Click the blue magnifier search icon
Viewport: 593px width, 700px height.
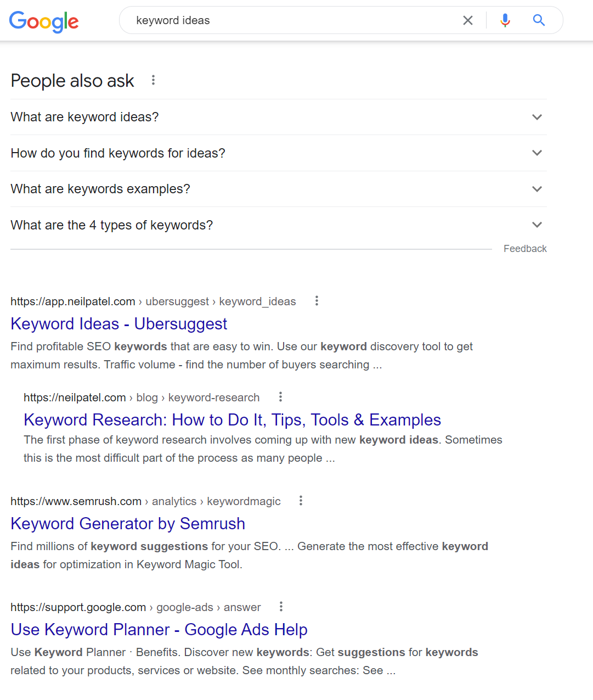click(x=539, y=20)
